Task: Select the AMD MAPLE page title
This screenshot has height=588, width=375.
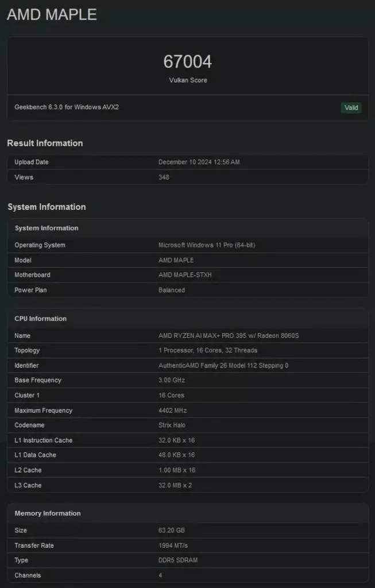Action: (52, 14)
